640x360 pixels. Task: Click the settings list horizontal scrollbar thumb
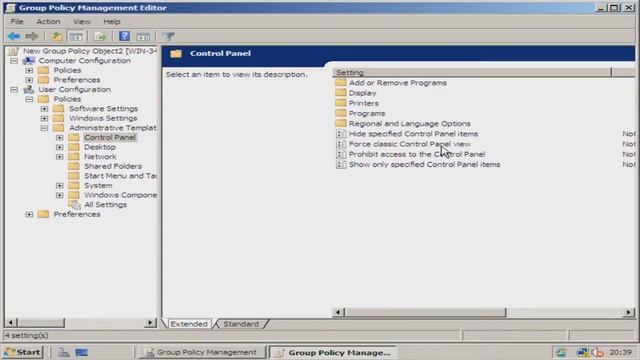(x=425, y=313)
